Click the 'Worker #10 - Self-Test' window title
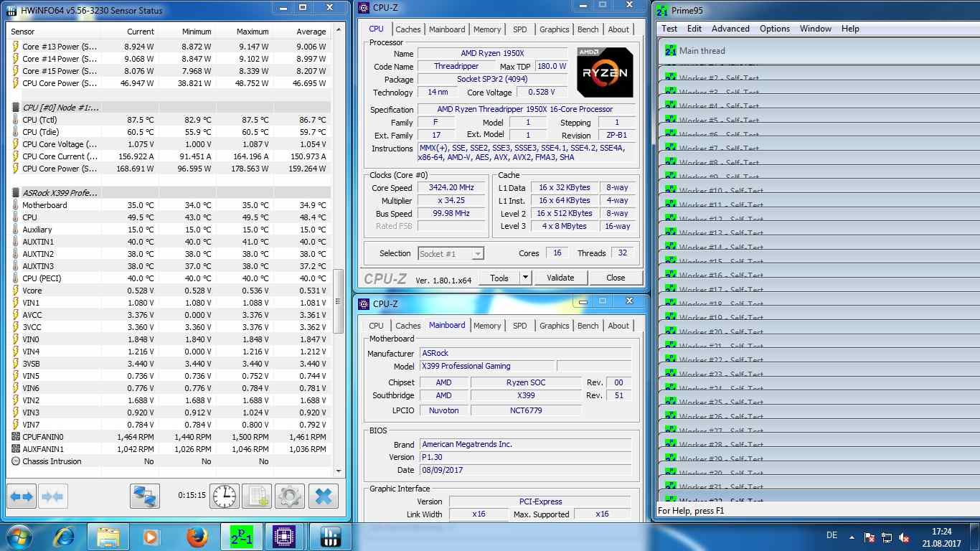980x551 pixels. (721, 192)
